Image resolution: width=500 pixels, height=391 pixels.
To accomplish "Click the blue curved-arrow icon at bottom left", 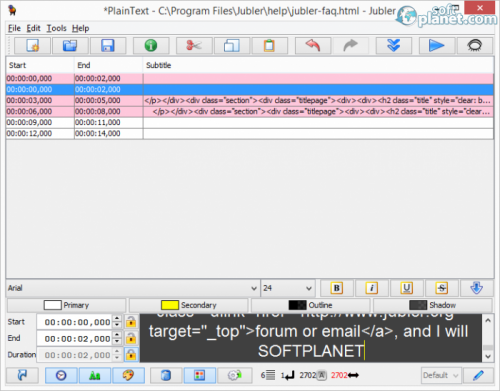I will 22,375.
